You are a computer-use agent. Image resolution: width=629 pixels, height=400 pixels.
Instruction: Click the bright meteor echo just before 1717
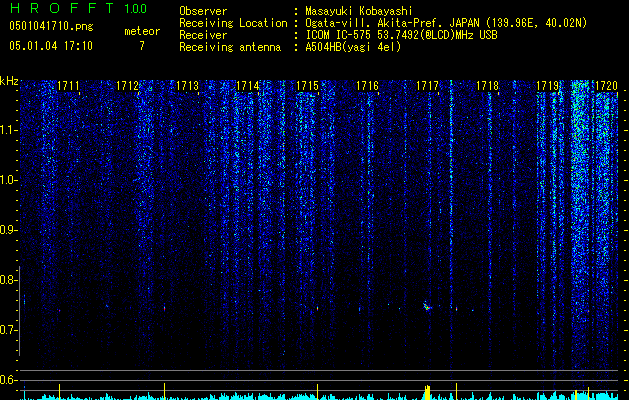(x=427, y=307)
